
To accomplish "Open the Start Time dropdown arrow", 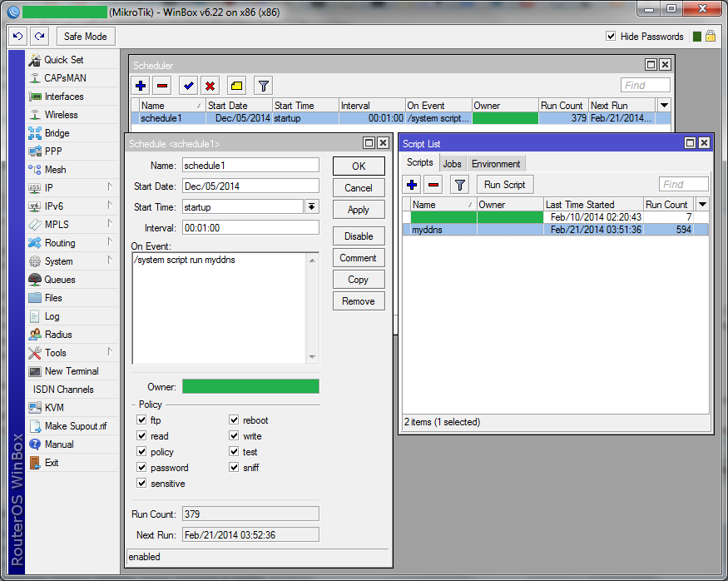I will (x=311, y=206).
